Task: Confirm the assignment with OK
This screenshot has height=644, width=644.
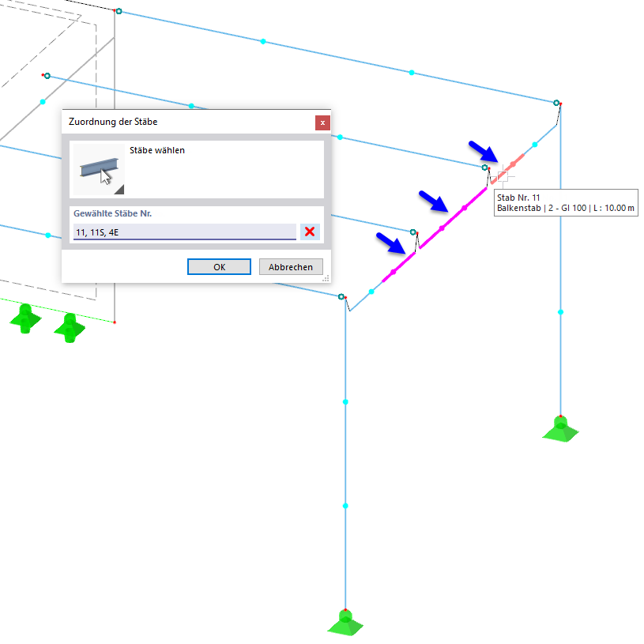Action: [219, 267]
